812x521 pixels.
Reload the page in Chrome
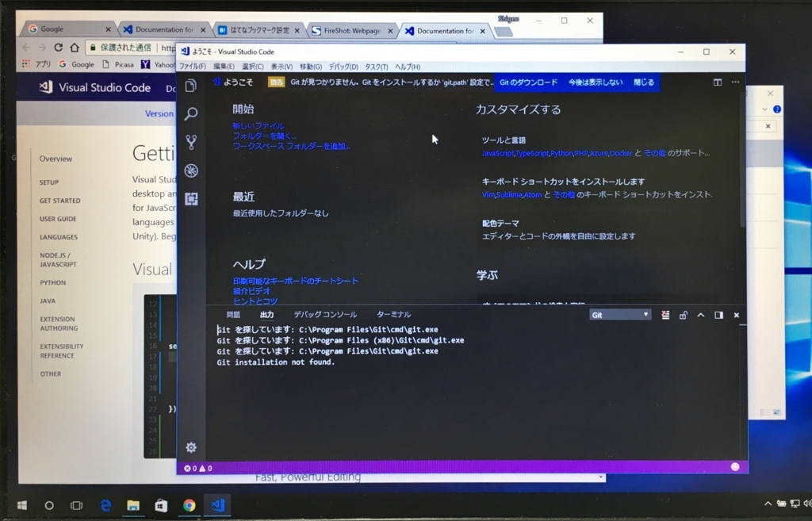tap(59, 48)
